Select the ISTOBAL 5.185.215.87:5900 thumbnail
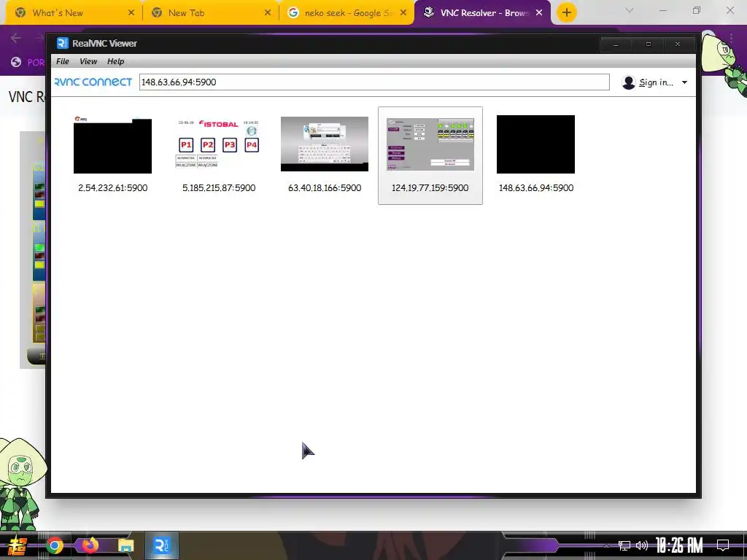The width and height of the screenshot is (747, 560). (219, 144)
